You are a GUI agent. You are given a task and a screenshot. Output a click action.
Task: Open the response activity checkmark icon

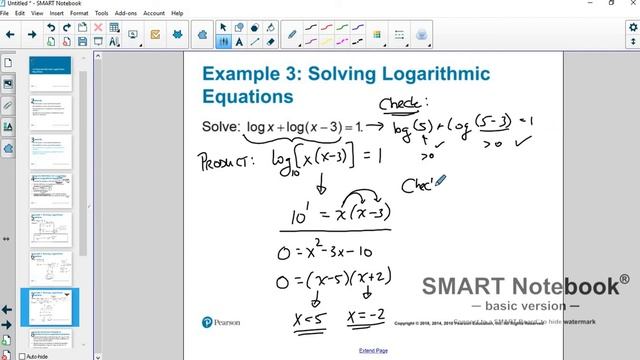tap(155, 35)
